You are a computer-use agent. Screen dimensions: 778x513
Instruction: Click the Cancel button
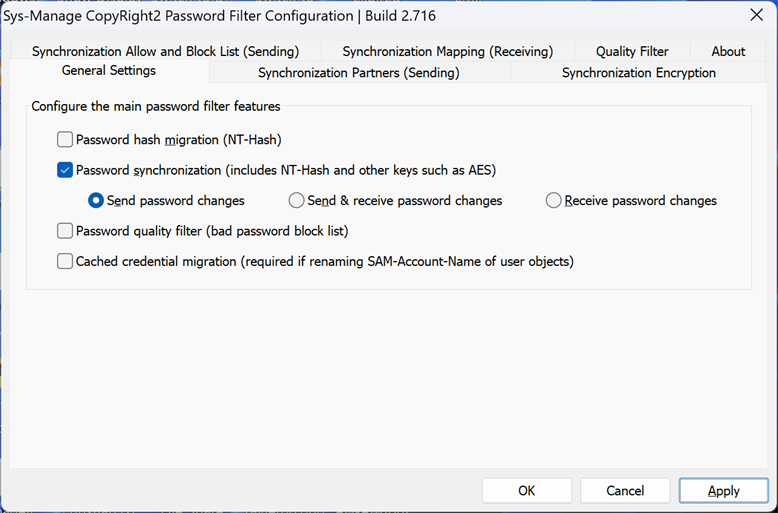point(625,491)
